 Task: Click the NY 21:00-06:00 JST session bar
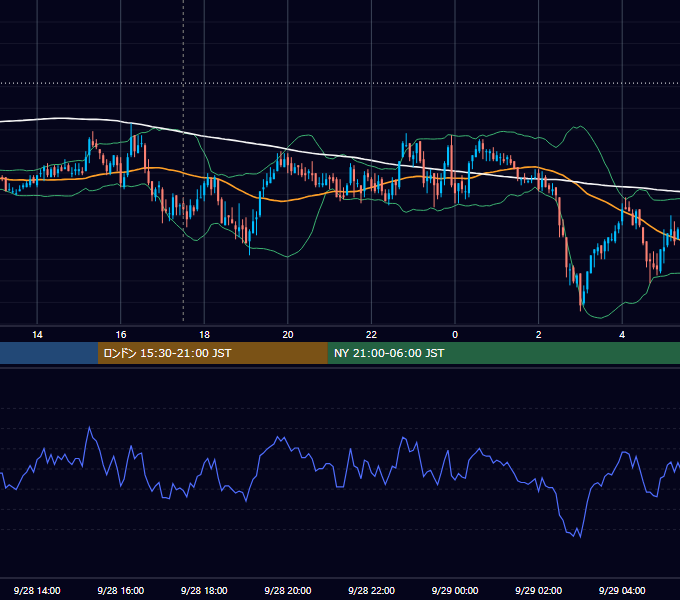pyautogui.click(x=503, y=353)
